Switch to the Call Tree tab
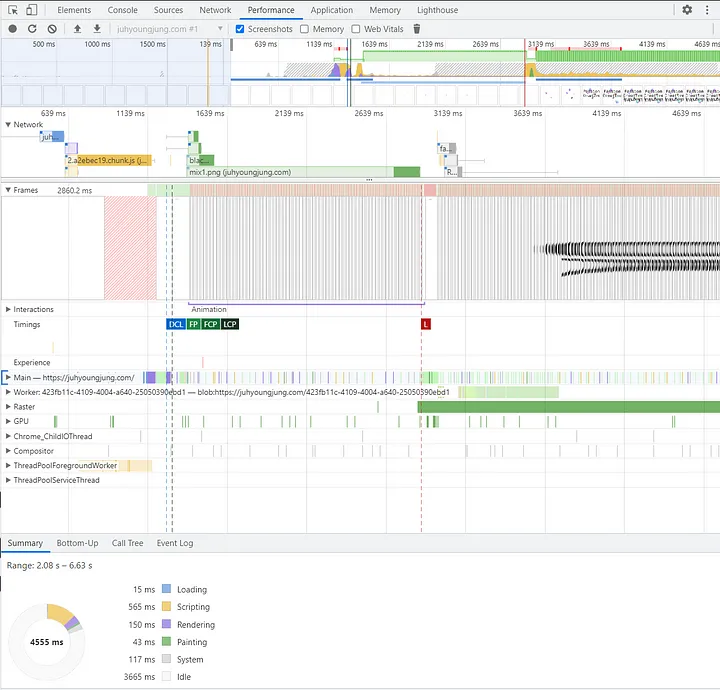The image size is (720, 690). [x=127, y=543]
